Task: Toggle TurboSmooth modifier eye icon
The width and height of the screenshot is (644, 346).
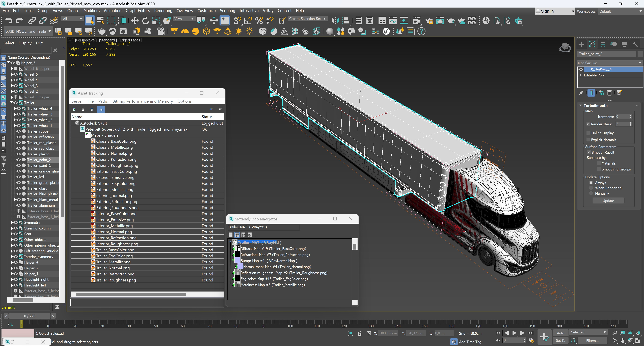Action: click(581, 69)
